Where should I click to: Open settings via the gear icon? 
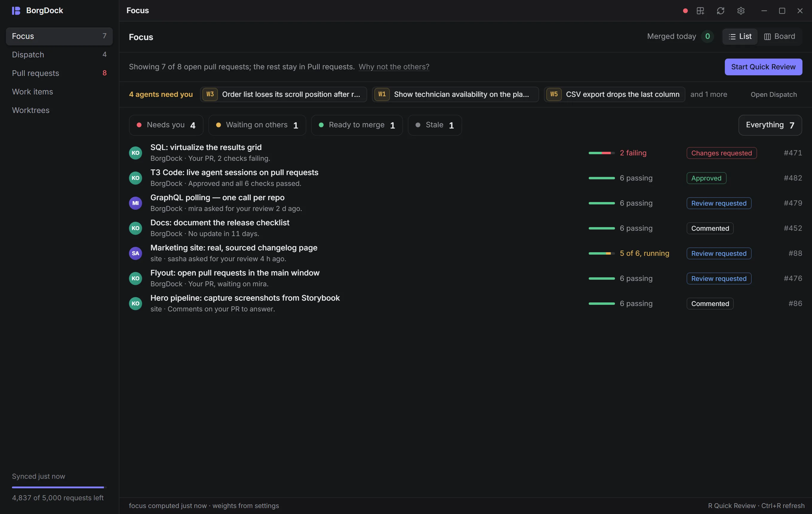tap(741, 11)
